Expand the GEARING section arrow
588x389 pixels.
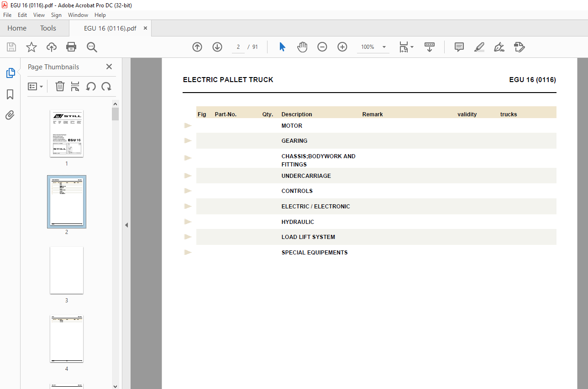click(x=188, y=140)
